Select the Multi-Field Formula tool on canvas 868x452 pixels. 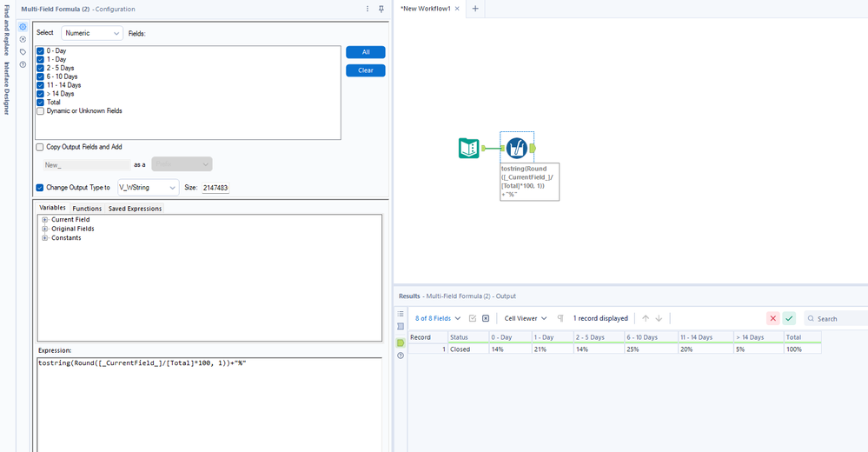pos(516,148)
